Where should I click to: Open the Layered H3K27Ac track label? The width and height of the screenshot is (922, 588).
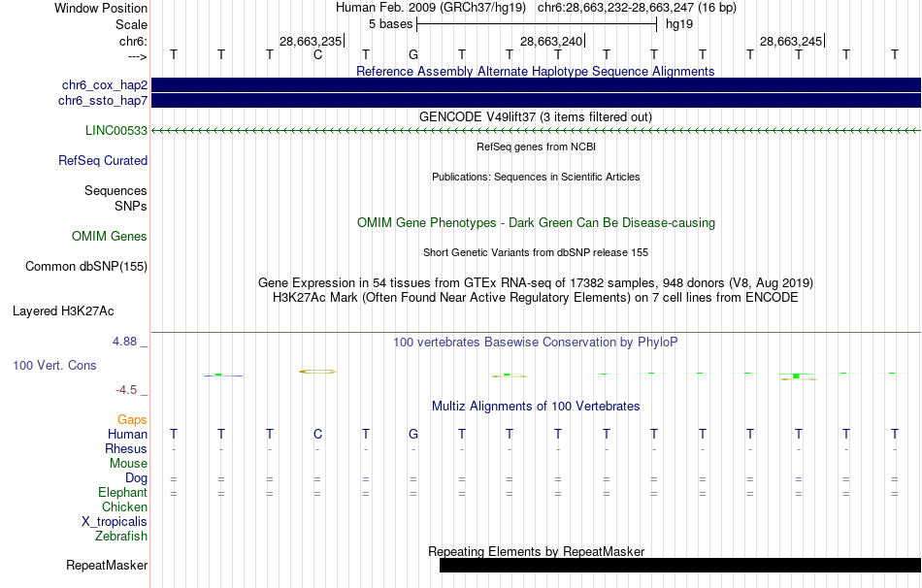[63, 311]
